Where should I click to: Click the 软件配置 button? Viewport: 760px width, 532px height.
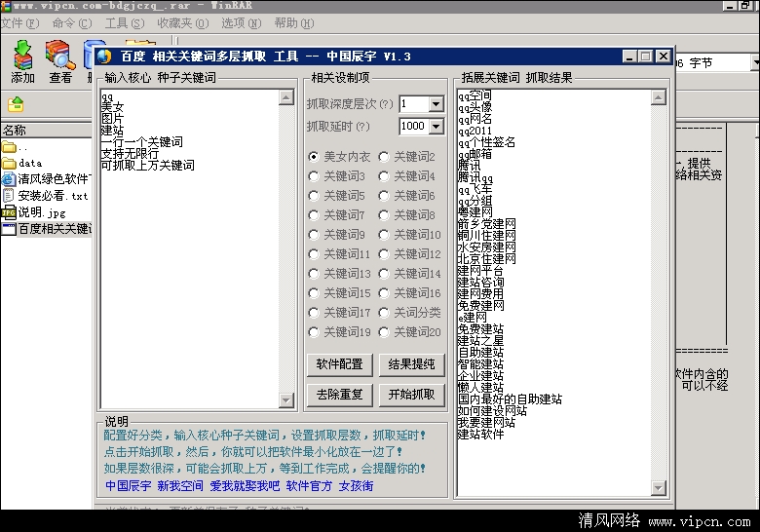(340, 364)
